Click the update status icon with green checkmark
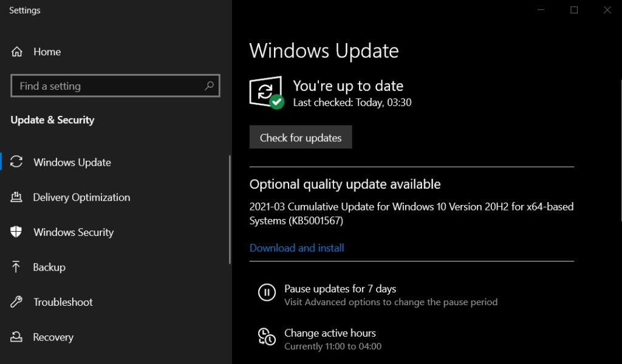The height and width of the screenshot is (364, 622). 266,92
